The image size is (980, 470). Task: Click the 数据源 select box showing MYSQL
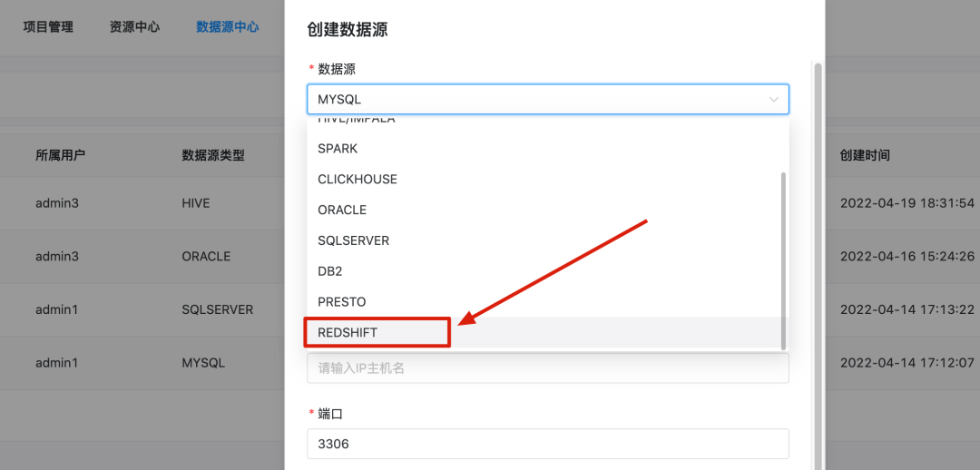[x=535, y=99]
